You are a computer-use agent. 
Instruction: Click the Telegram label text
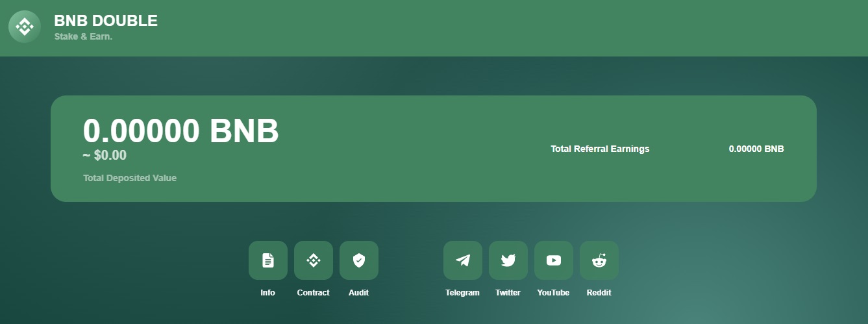462,293
